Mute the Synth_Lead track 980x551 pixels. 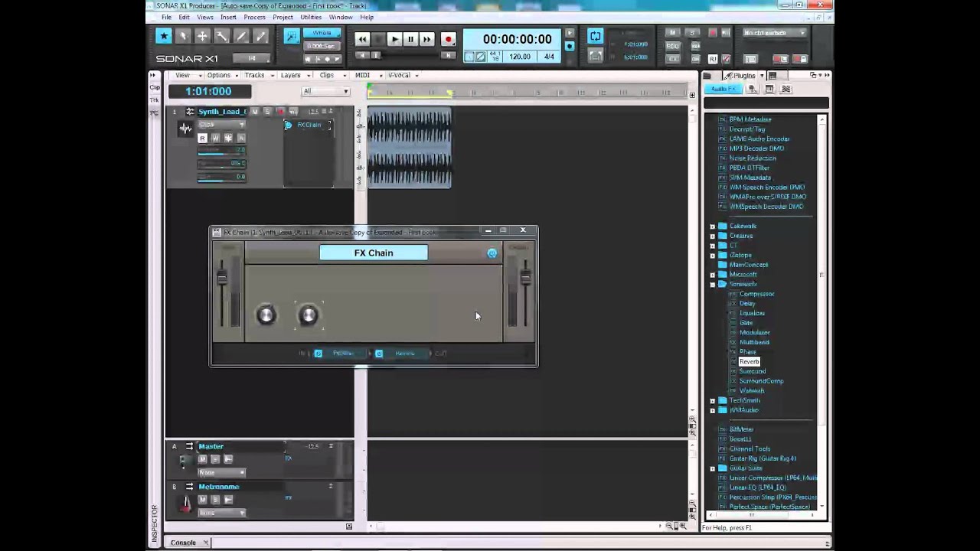[x=255, y=112]
